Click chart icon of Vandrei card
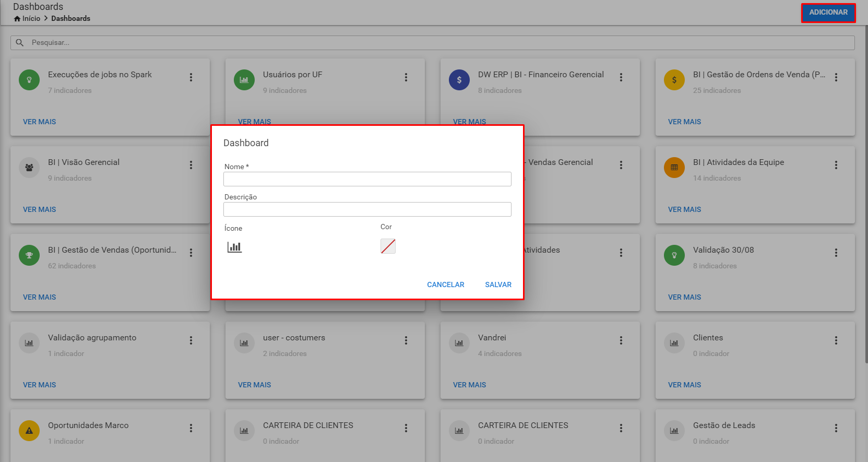This screenshot has height=462, width=868. coord(459,343)
